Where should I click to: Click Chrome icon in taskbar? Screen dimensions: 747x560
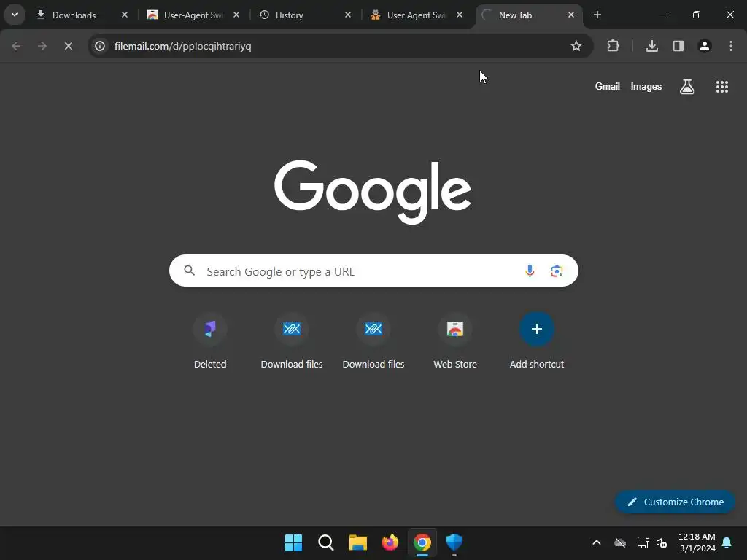pos(422,542)
